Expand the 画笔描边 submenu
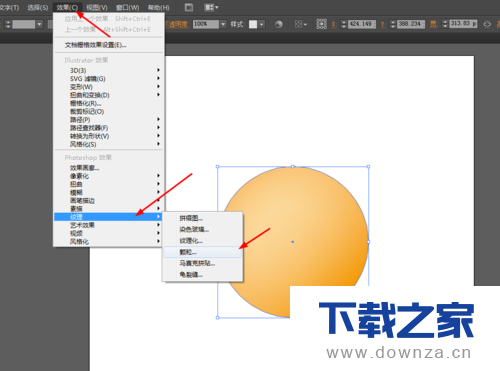Image resolution: width=500 pixels, height=371 pixels. pyautogui.click(x=109, y=201)
